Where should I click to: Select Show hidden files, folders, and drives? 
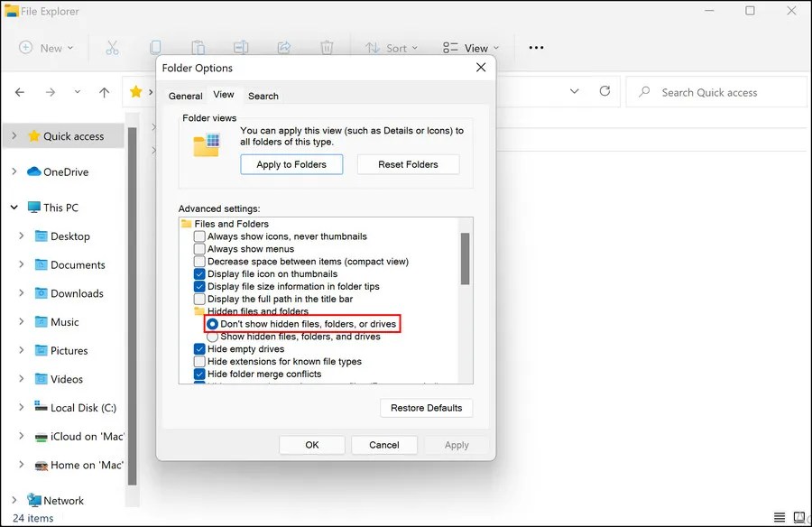tap(212, 335)
